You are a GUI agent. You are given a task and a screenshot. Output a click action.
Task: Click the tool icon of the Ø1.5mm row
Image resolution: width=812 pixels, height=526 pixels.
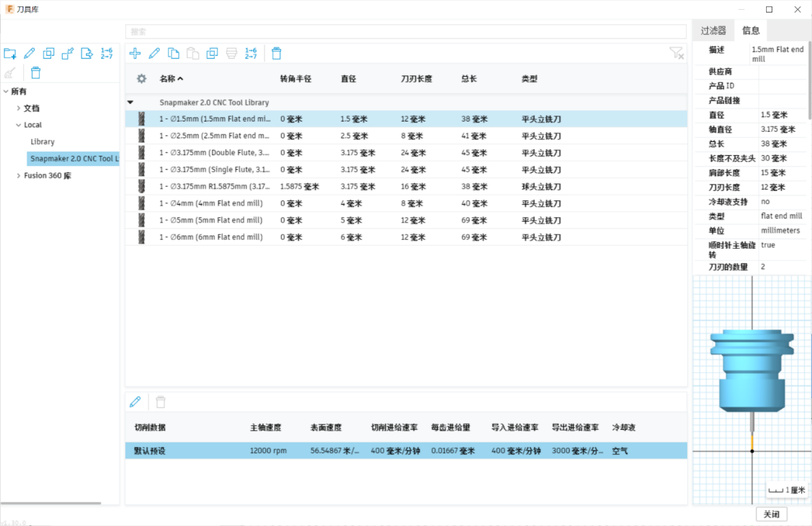pos(142,119)
